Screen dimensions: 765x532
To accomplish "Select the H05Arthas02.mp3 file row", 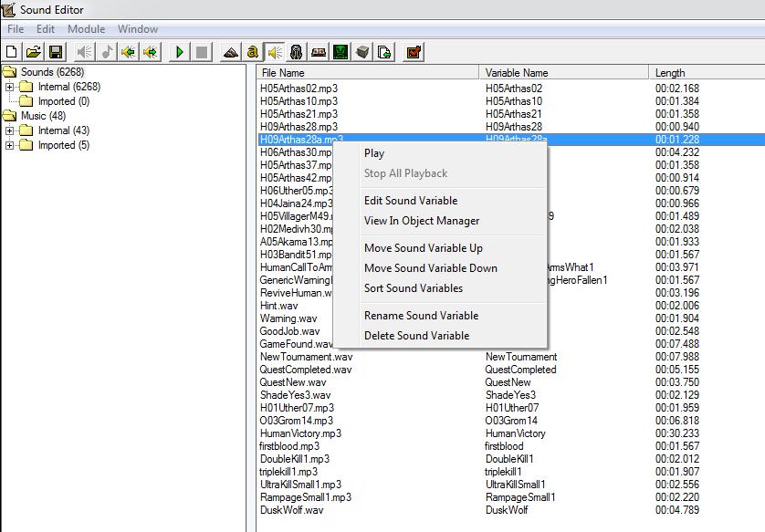I will 511,89.
